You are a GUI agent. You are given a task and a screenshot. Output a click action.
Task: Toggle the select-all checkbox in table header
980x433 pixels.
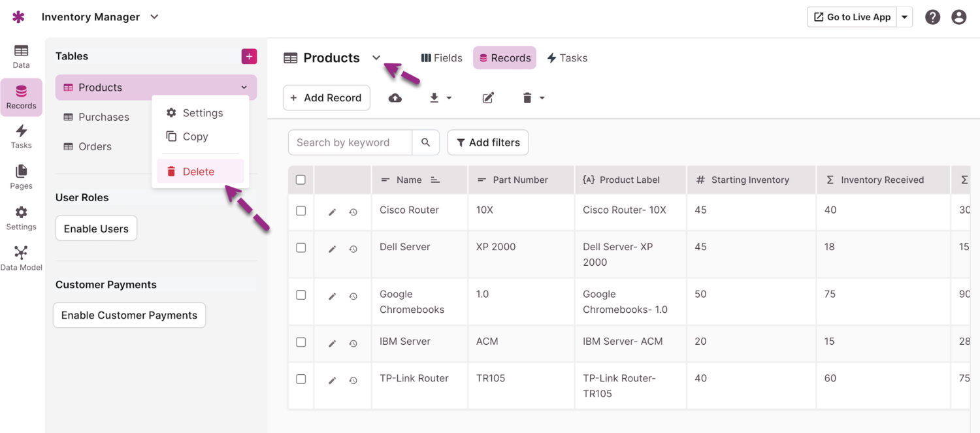[x=301, y=180]
